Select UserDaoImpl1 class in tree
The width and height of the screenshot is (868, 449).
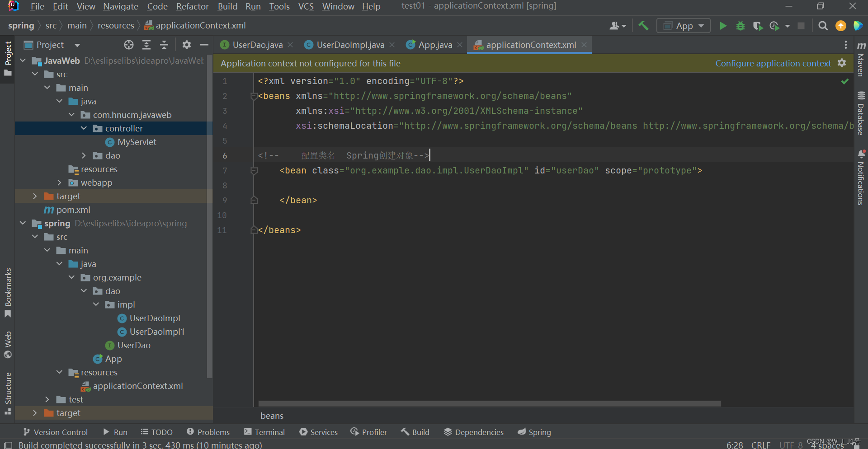pos(157,332)
